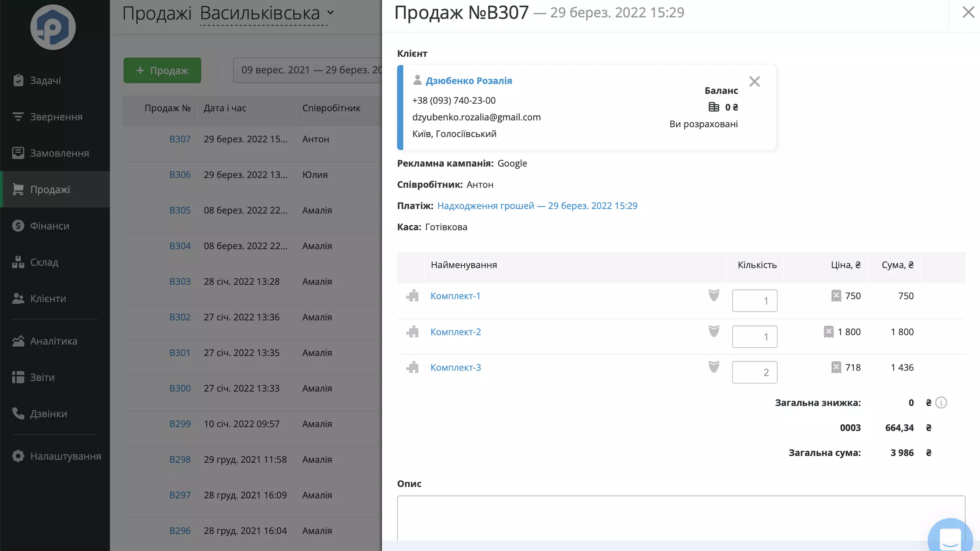Click the discount icon by price 750

click(836, 296)
